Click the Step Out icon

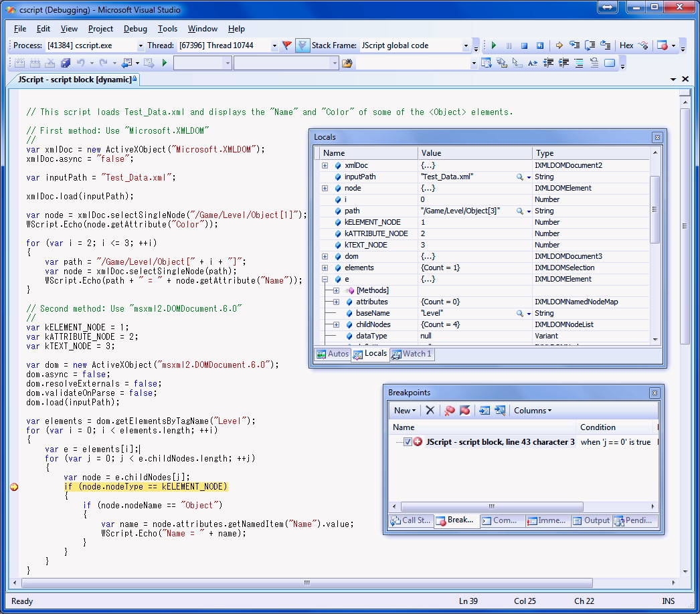606,45
